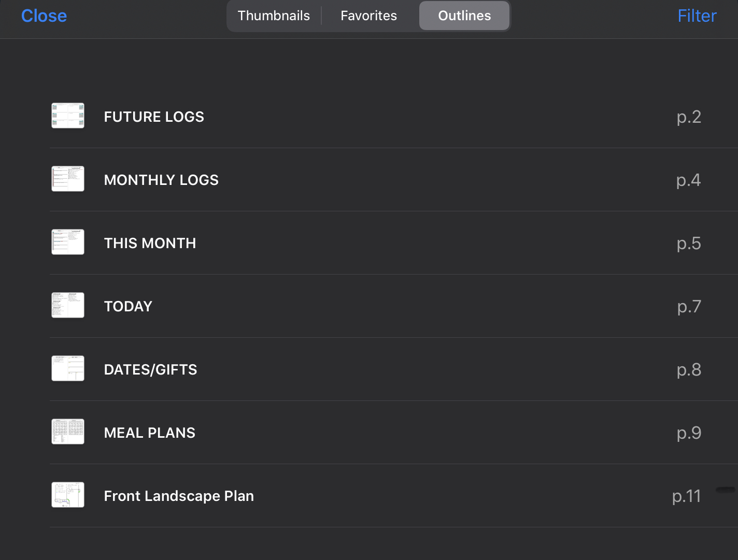Open the DATES/GIFTS outline entry
This screenshot has height=560, width=738.
(150, 370)
